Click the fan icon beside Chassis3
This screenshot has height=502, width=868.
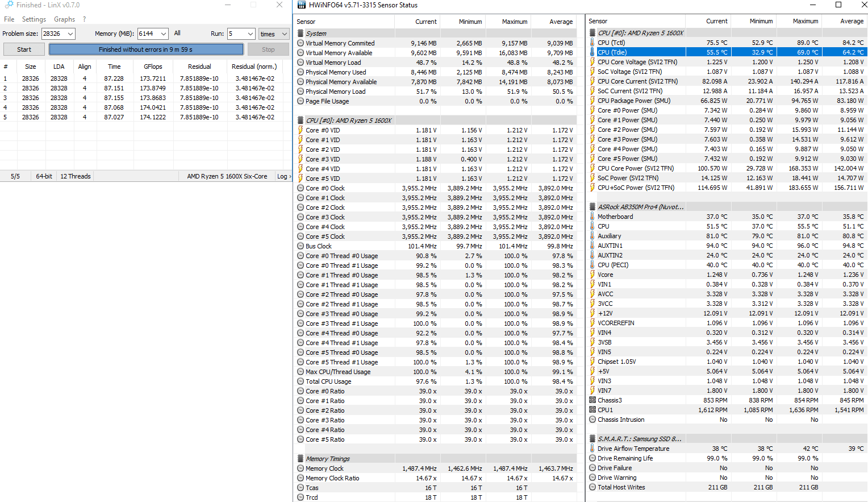592,400
